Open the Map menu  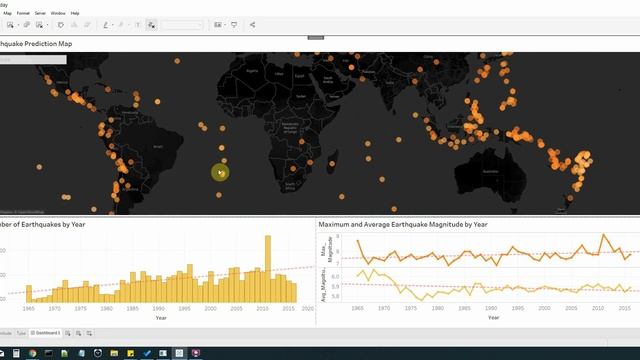point(7,13)
